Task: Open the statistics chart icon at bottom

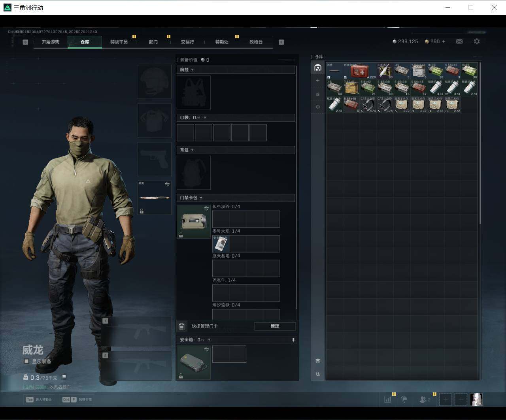Action: click(x=387, y=399)
